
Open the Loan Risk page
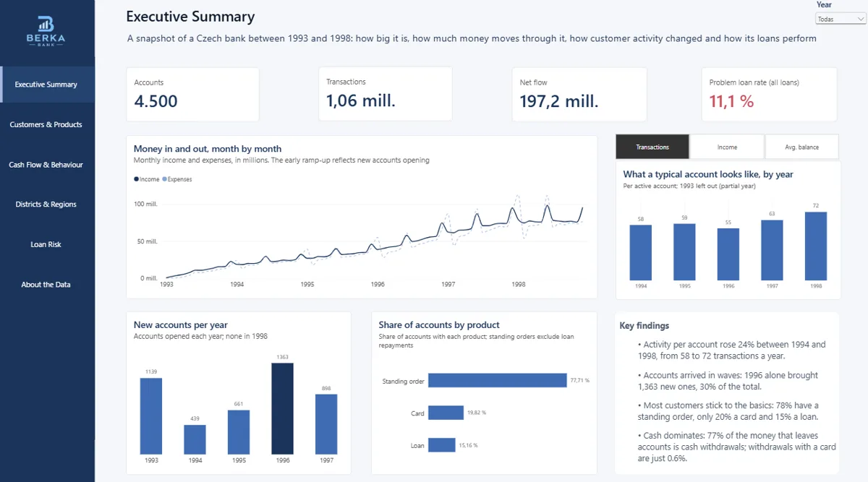(47, 244)
